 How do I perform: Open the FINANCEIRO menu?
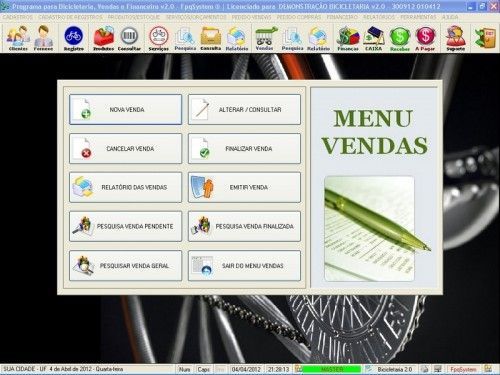point(342,17)
